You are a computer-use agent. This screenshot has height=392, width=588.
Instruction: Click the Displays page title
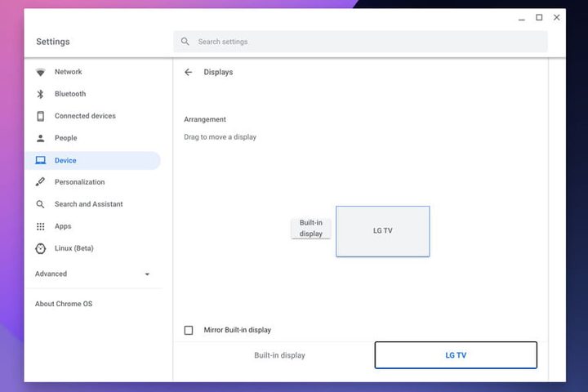(x=218, y=72)
